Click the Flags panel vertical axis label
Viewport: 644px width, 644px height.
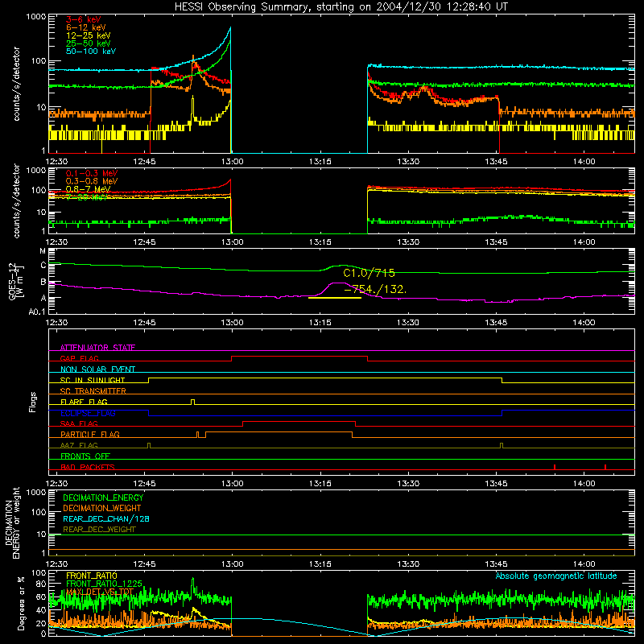tap(32, 402)
